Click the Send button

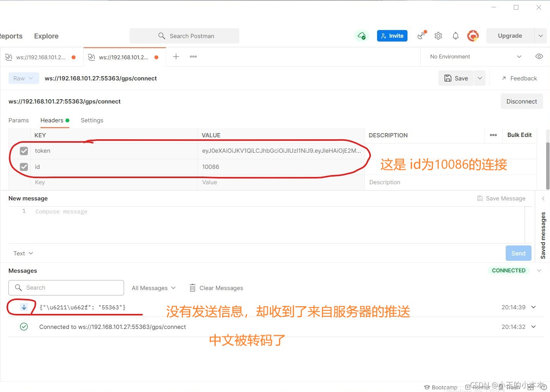coord(518,254)
